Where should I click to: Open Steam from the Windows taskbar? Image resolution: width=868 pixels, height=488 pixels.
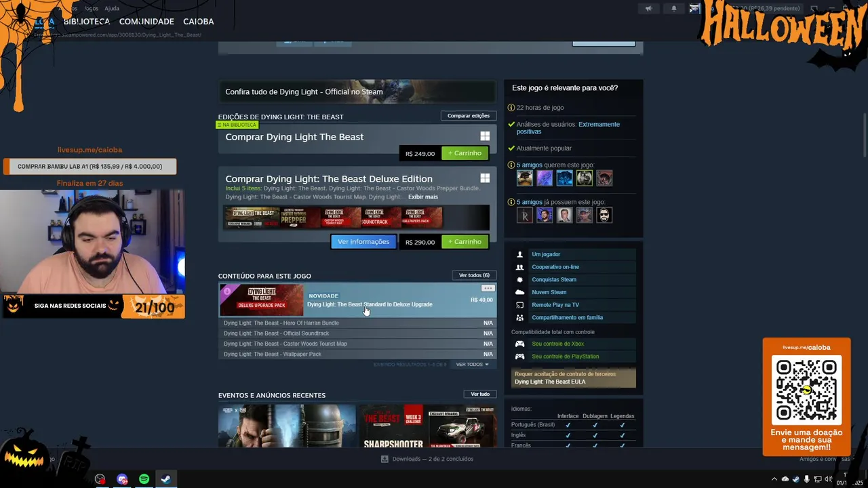point(165,479)
